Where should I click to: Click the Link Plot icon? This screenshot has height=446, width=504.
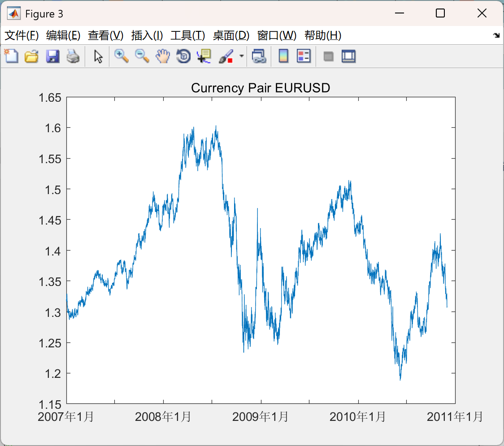point(259,56)
